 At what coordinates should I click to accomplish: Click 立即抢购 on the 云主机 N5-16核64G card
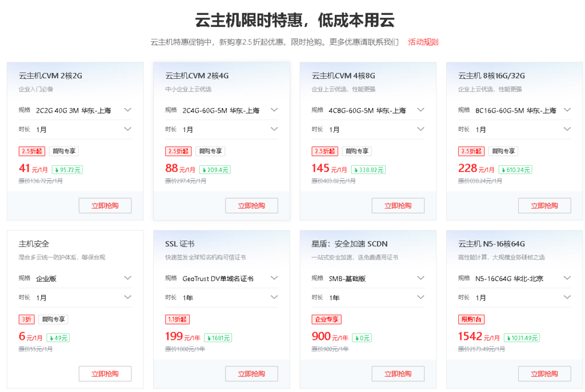pyautogui.click(x=544, y=374)
